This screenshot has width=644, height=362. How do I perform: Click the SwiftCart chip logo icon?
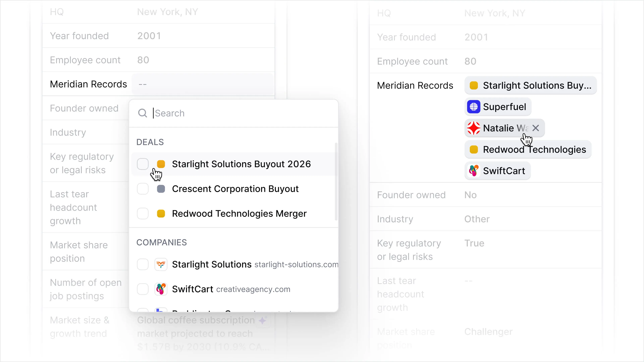click(473, 171)
